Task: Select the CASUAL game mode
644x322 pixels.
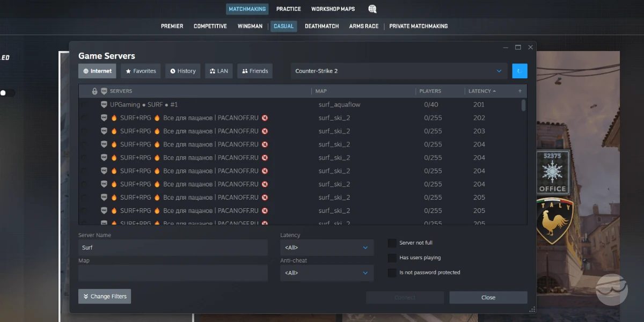Action: click(283, 26)
